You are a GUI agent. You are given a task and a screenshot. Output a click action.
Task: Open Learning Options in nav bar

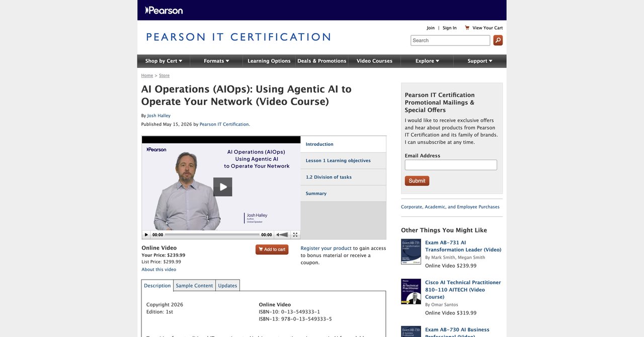pyautogui.click(x=269, y=61)
